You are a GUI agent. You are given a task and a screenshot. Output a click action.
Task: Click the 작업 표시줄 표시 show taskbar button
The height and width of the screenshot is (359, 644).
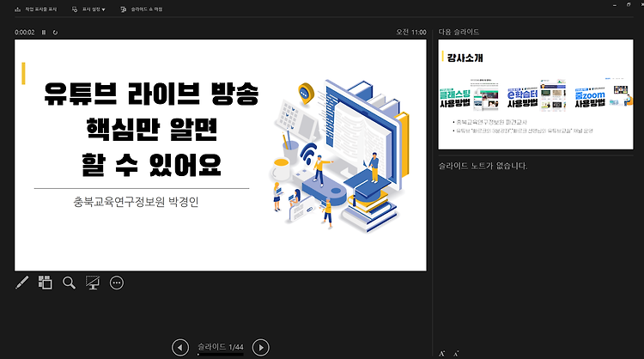36,9
